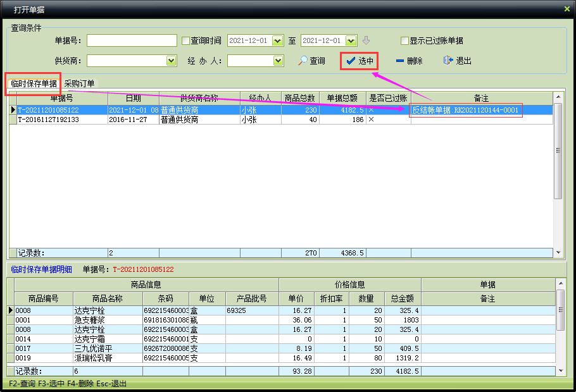Viewport: 576px width, 392px height.
Task: Click the batch number cell 69325
Action: click(252, 310)
